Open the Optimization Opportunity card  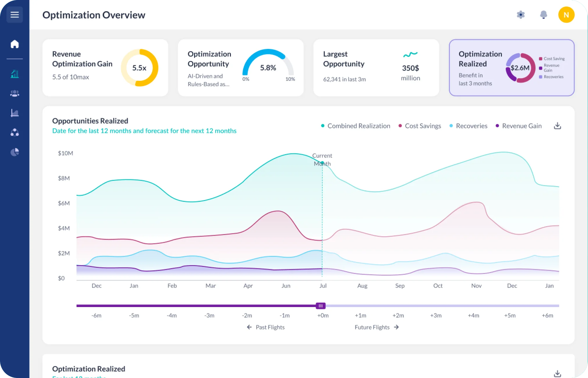[x=241, y=67]
